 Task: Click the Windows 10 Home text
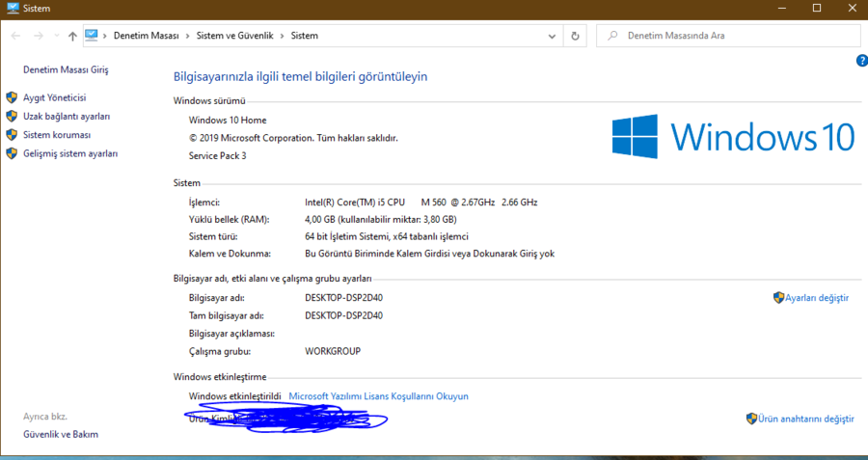click(228, 121)
